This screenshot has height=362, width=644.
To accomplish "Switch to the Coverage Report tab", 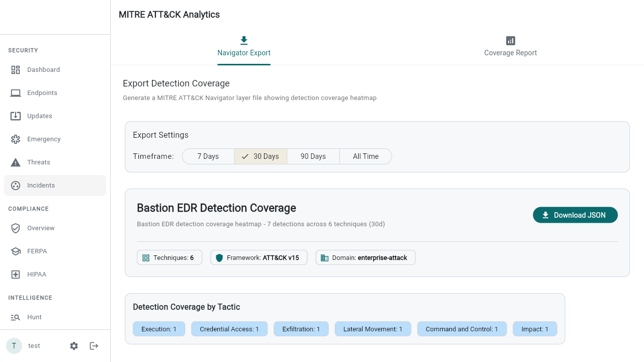I will 510,47.
